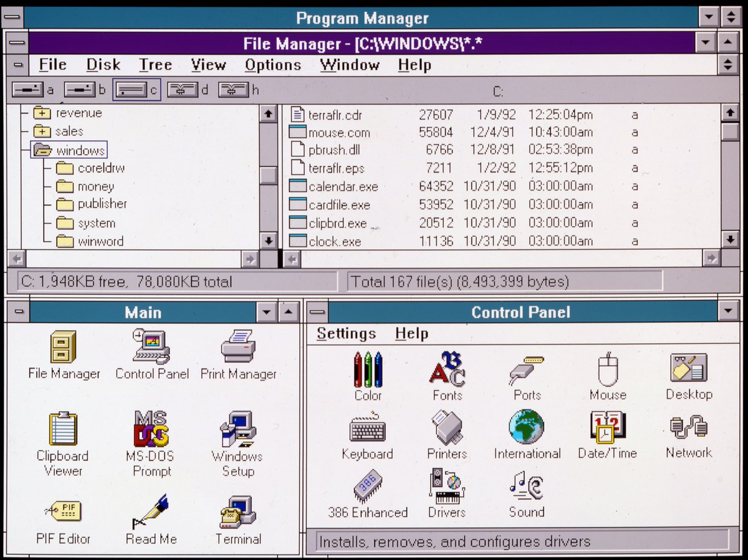The image size is (748, 560).
Task: Open File Manager document control menu box
Action: coord(18,64)
